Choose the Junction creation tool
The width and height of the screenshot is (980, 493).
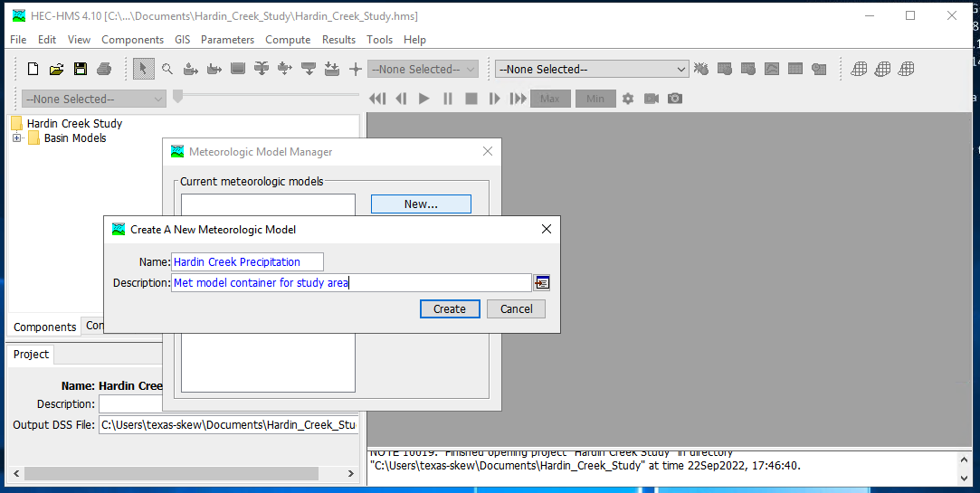[x=262, y=69]
